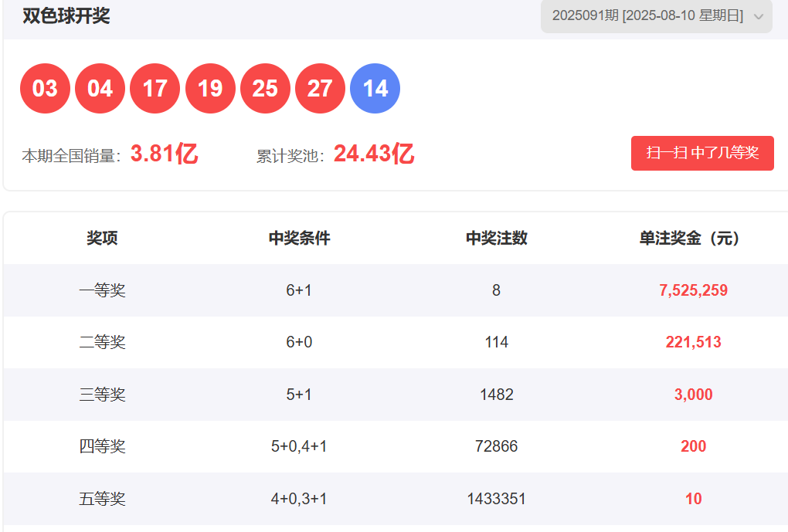Click the 奖项 column header

102,239
